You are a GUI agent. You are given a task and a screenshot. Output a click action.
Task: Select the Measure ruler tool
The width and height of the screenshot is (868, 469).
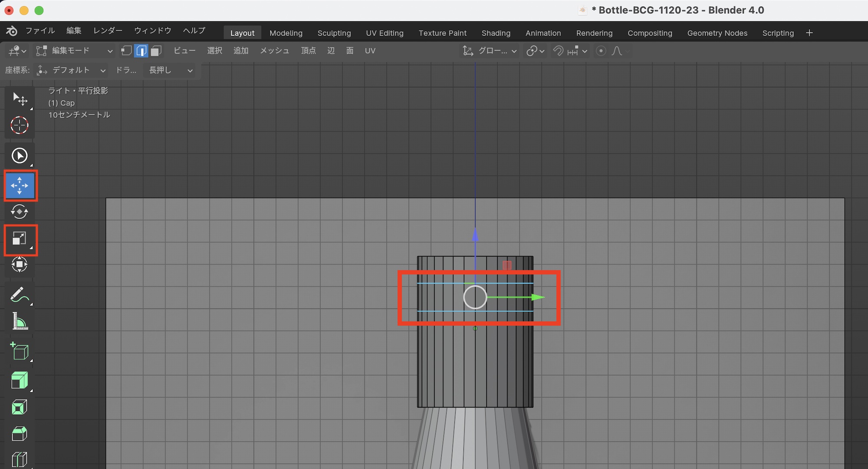click(x=20, y=322)
